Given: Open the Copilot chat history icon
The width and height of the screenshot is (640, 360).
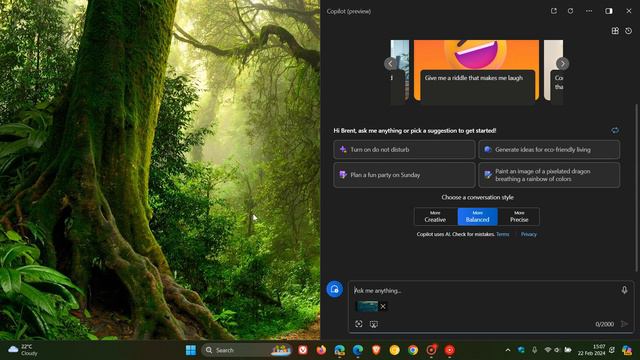Looking at the screenshot, I should coord(629,31).
